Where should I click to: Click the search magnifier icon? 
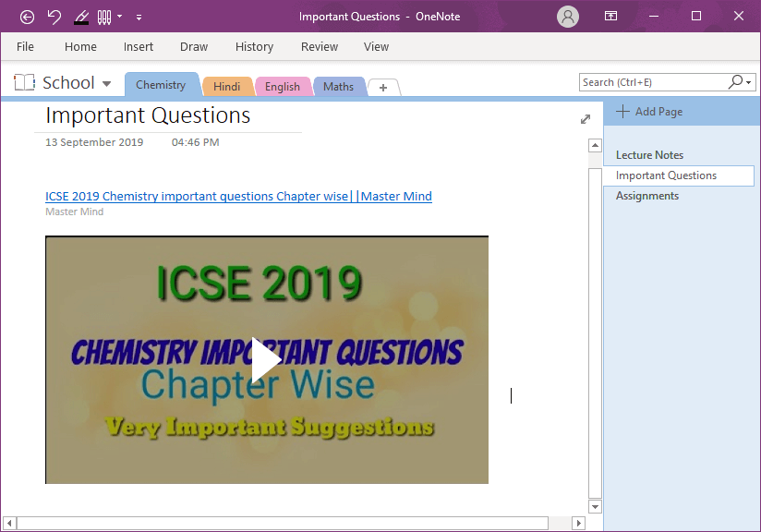click(x=736, y=81)
